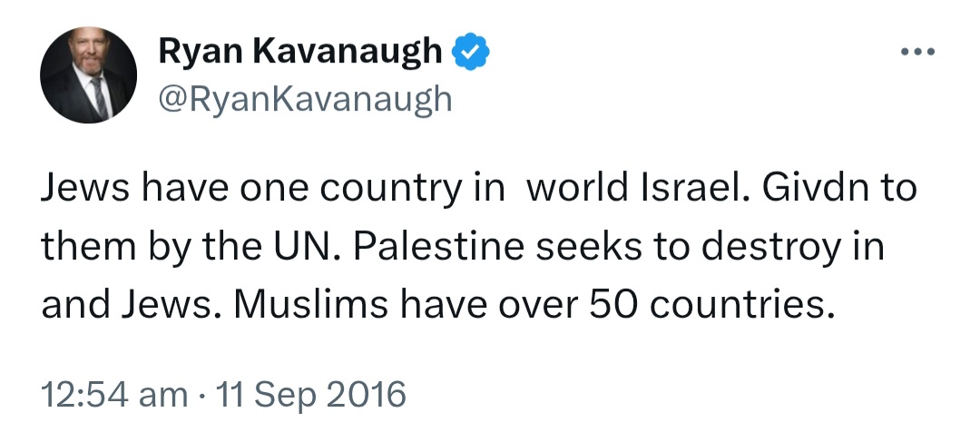Click the display name Ryan Kavanaugh
This screenshot has height=442, width=980.
tap(300, 51)
